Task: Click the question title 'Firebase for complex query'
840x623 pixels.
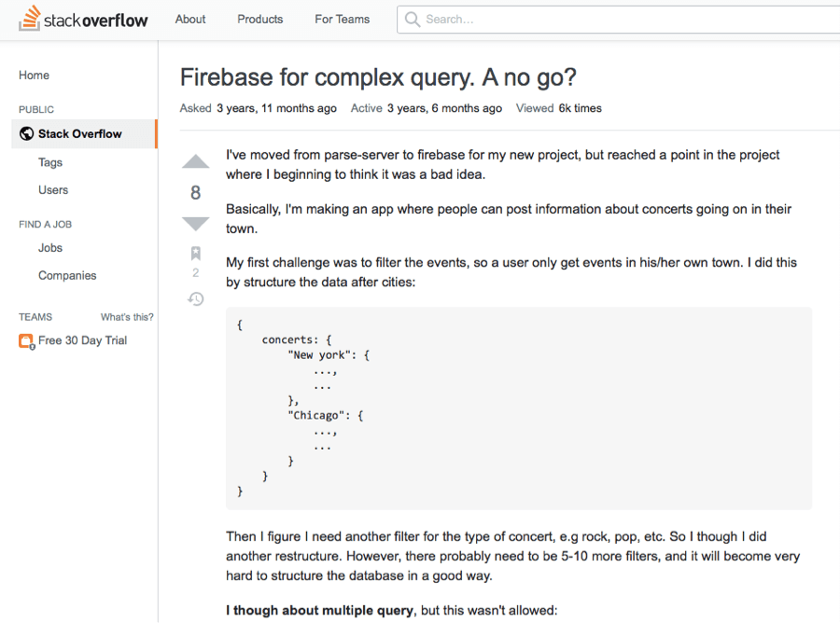Action: click(378, 77)
